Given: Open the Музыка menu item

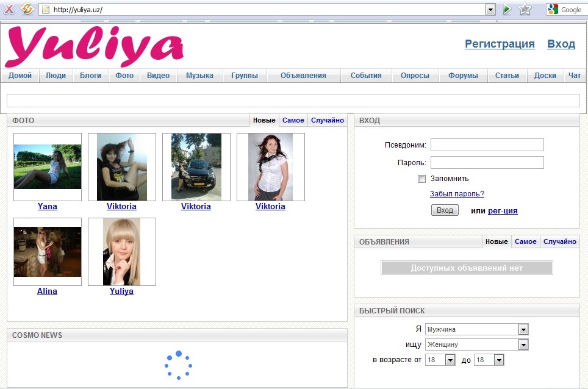Looking at the screenshot, I should point(199,76).
